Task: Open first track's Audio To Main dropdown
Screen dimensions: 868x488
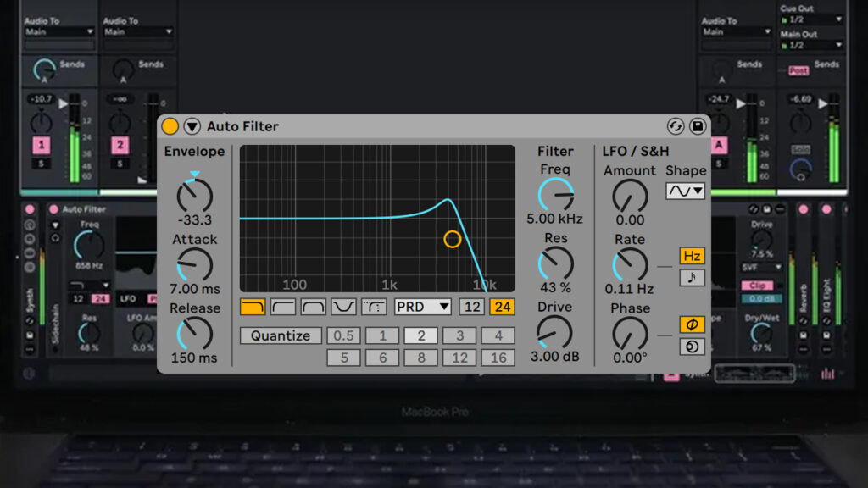Action: pyautogui.click(x=59, y=32)
